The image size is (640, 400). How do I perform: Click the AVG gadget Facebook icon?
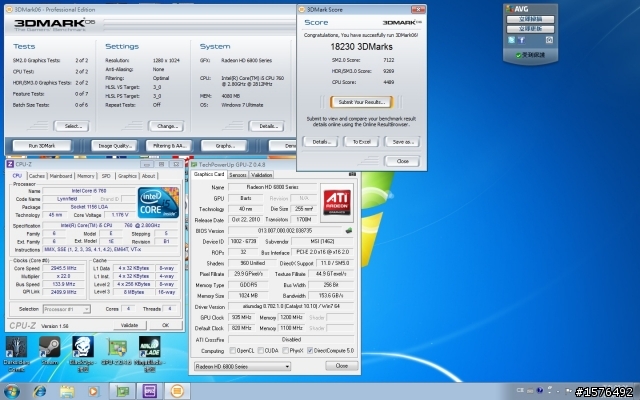pyautogui.click(x=521, y=40)
